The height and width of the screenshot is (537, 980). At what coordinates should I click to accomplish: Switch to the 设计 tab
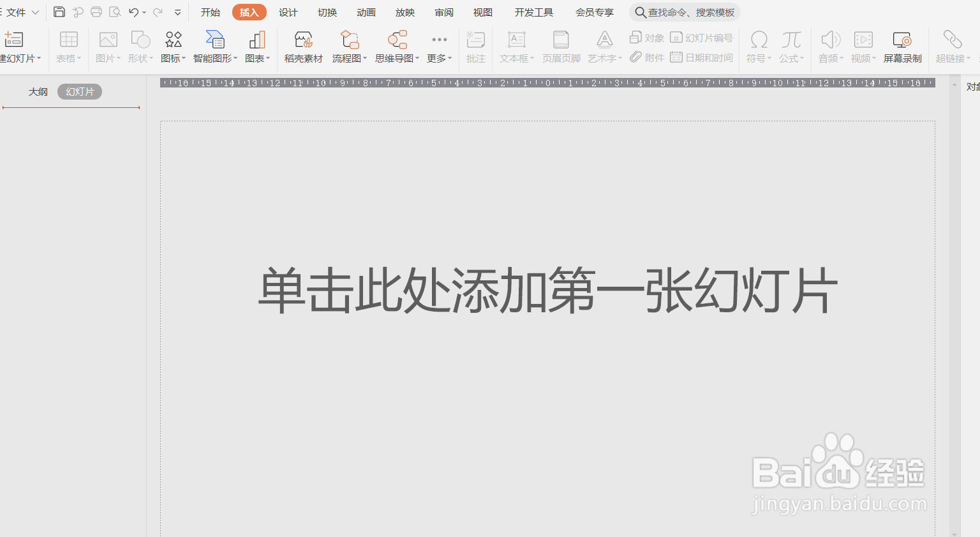tap(288, 12)
